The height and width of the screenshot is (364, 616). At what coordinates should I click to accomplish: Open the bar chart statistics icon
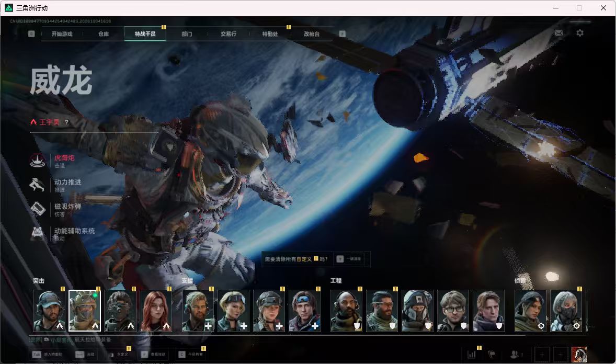pyautogui.click(x=472, y=355)
